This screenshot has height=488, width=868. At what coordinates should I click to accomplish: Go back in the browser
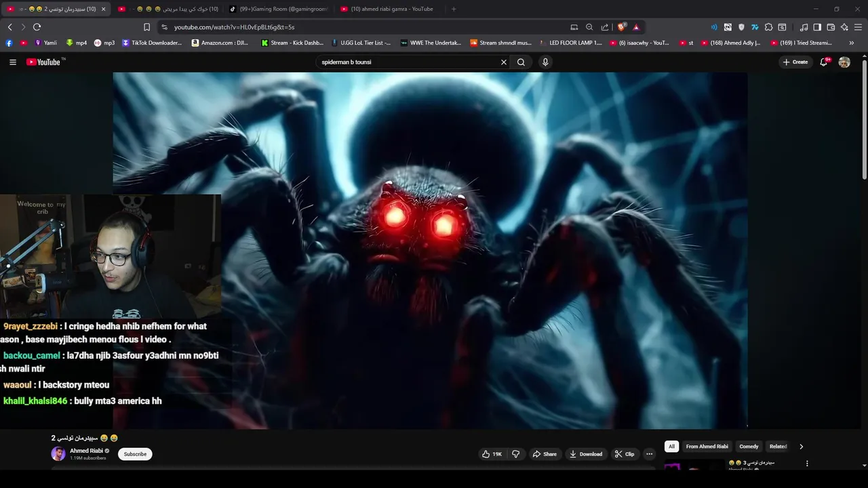tap(9, 27)
